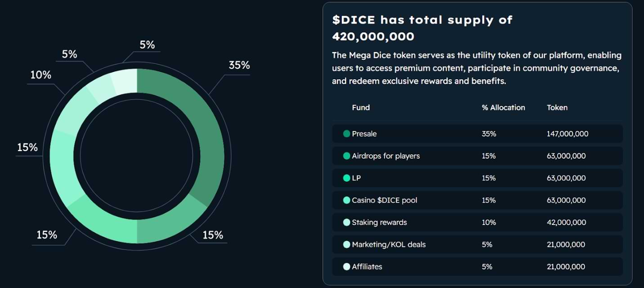Viewport: 644px width, 288px height.
Task: Click the Presale row color dot
Action: (346, 134)
